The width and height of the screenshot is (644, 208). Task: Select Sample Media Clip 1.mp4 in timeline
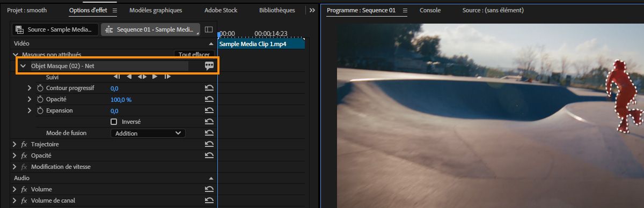click(261, 44)
